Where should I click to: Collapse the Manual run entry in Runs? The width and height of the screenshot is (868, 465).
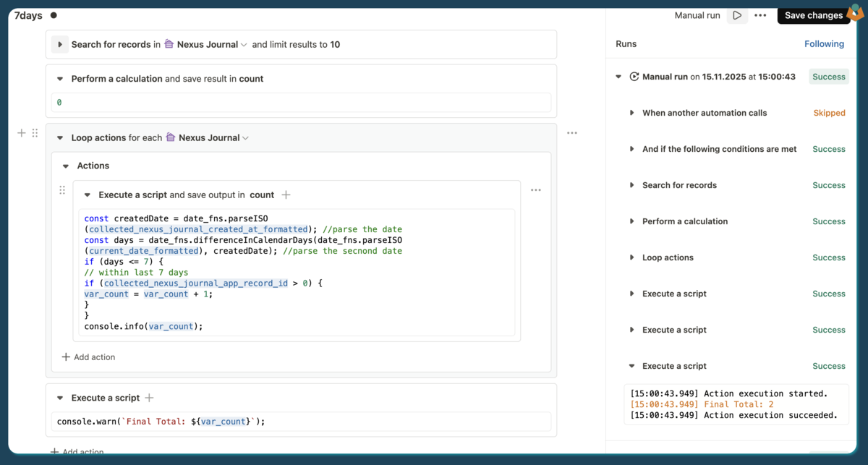point(618,77)
